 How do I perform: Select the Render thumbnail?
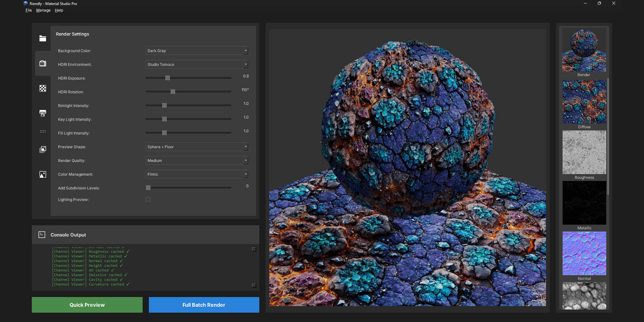click(x=584, y=50)
